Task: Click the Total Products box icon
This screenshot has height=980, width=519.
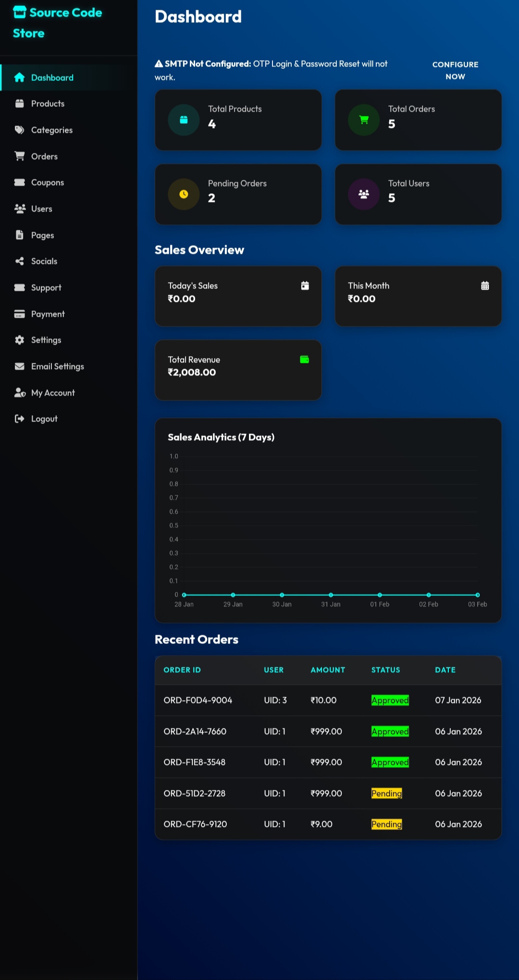Action: (x=184, y=120)
